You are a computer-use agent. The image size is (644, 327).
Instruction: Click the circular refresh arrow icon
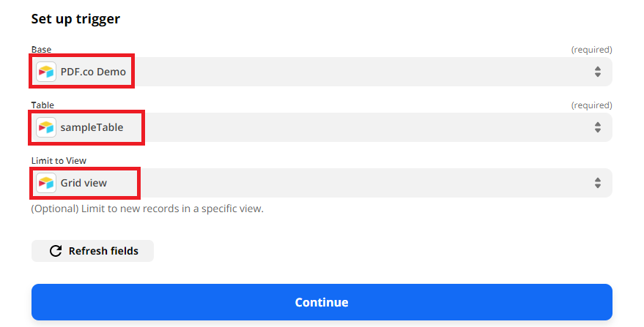[x=56, y=251]
